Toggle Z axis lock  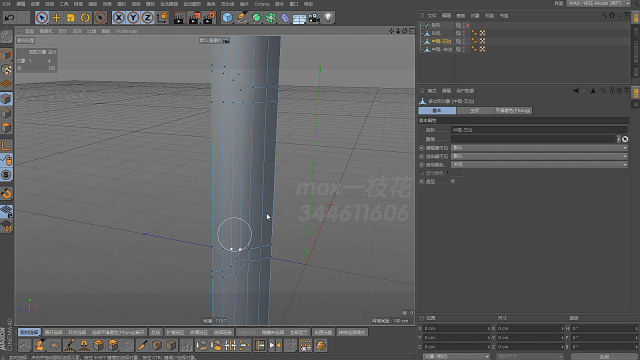tap(147, 18)
